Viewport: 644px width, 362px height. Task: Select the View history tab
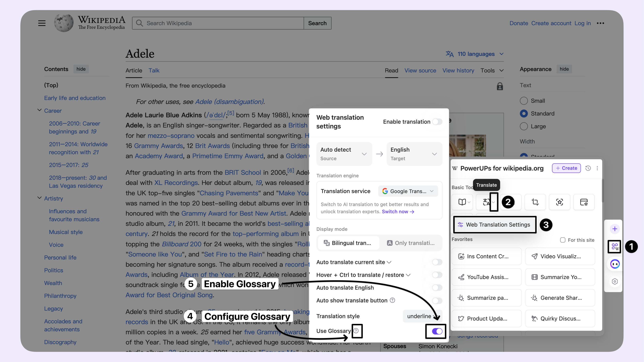point(458,70)
